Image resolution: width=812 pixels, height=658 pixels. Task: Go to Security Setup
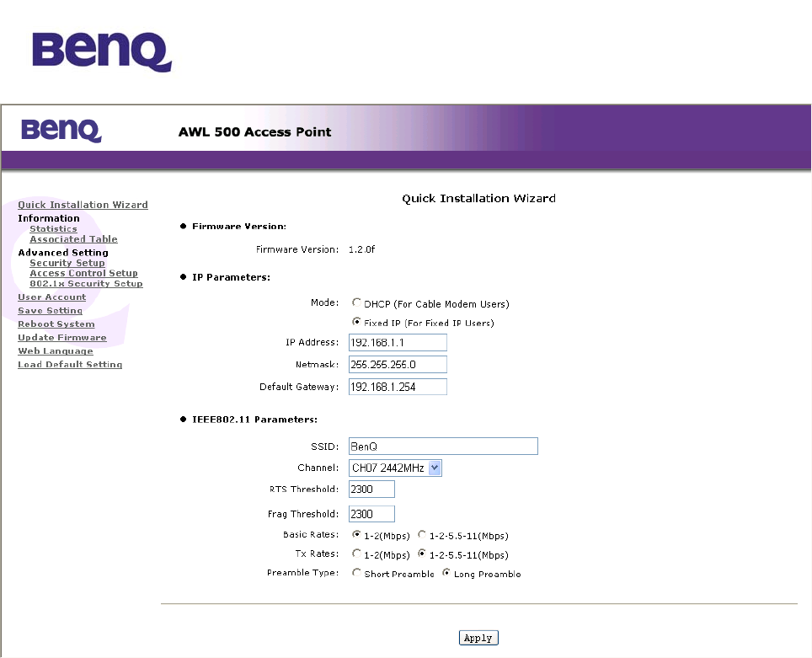click(x=67, y=263)
